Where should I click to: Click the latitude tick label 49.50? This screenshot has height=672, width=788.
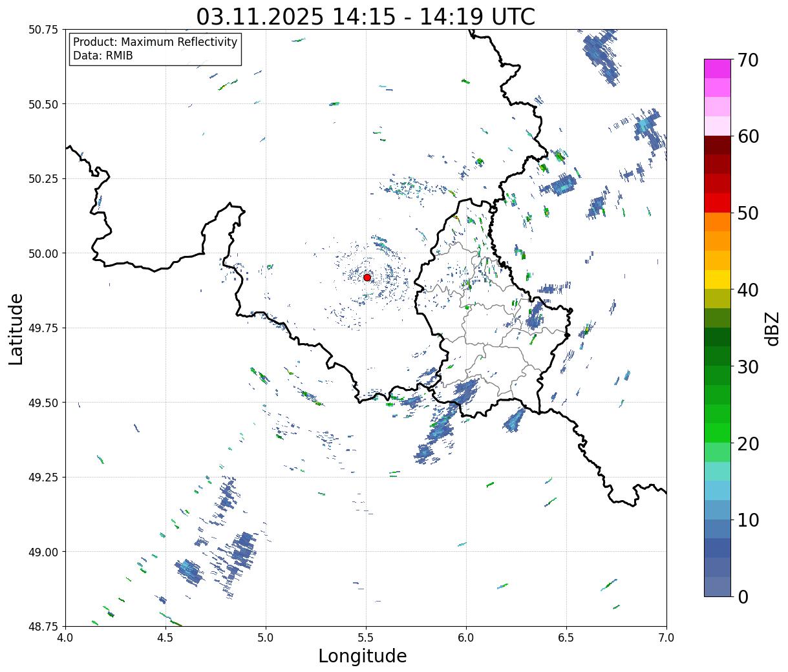click(x=43, y=403)
